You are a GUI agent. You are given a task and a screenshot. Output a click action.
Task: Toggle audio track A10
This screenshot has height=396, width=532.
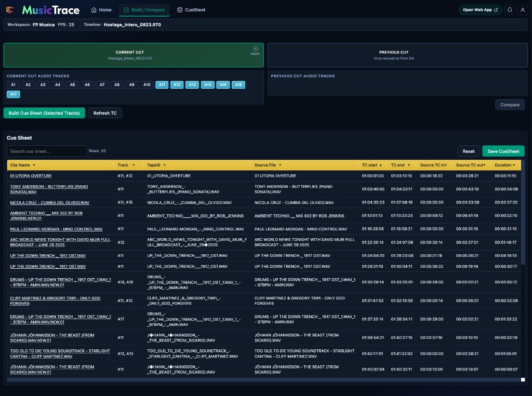tap(147, 85)
